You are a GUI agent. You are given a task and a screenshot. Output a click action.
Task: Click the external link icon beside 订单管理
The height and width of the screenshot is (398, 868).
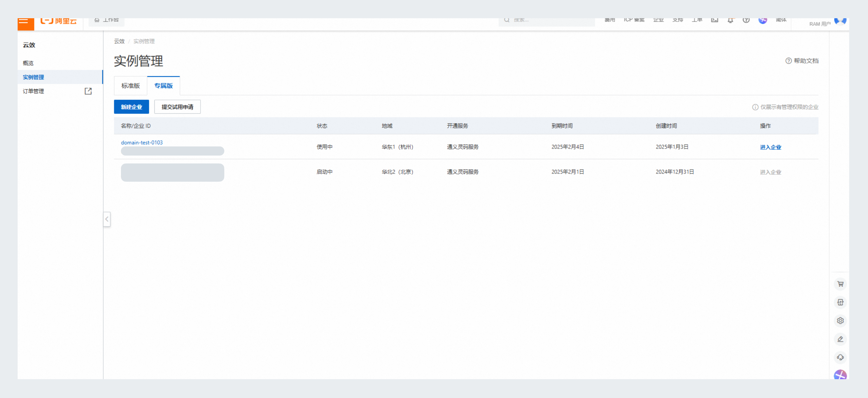pos(88,91)
